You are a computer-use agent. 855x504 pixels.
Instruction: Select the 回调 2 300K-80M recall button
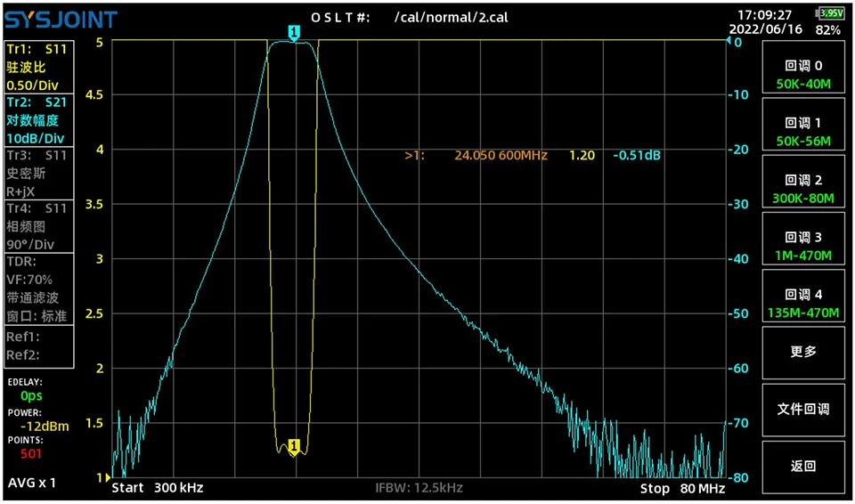[x=803, y=183]
